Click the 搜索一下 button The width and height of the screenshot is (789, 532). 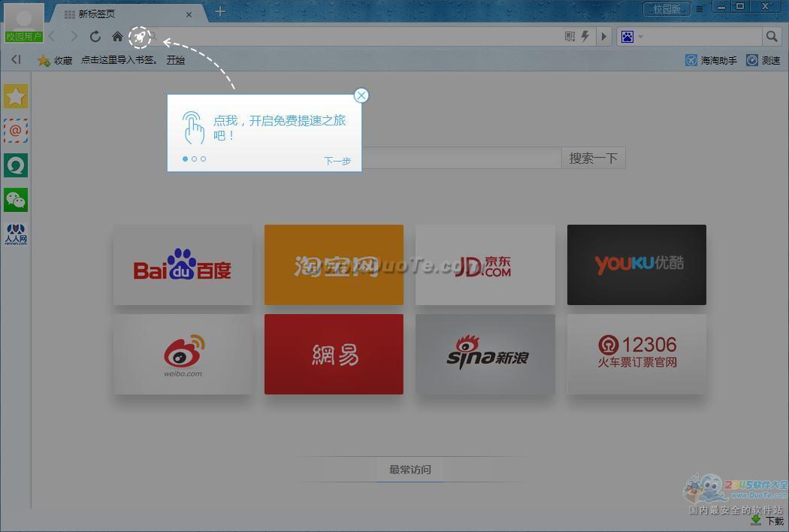pos(594,158)
